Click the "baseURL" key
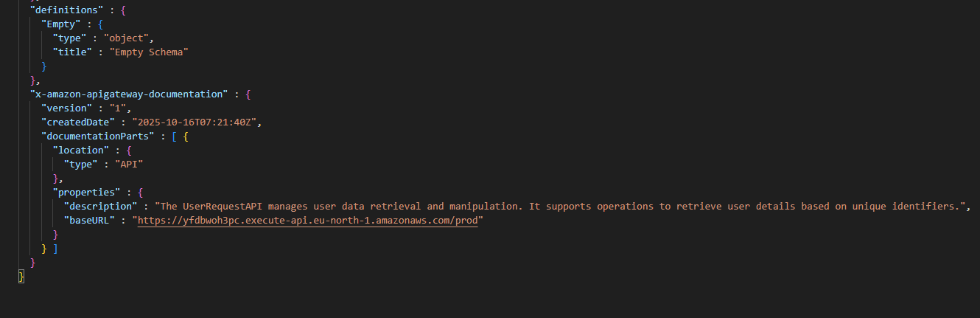980x318 pixels. [92, 221]
